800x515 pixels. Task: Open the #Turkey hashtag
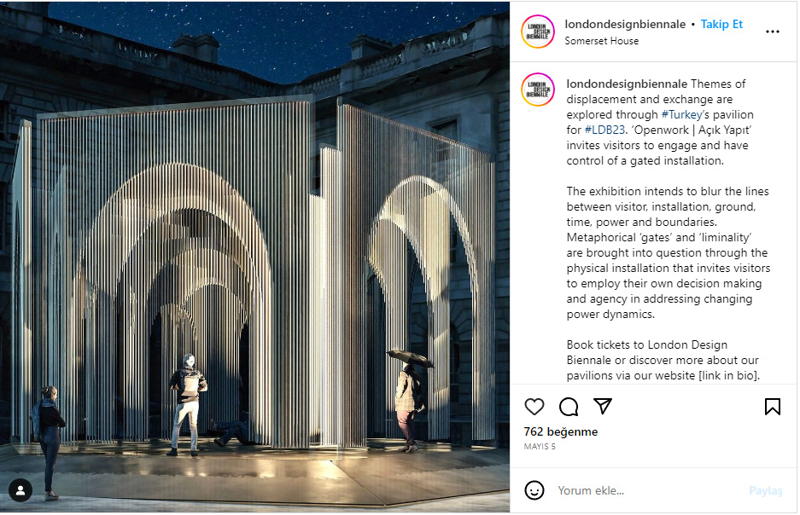coord(682,114)
